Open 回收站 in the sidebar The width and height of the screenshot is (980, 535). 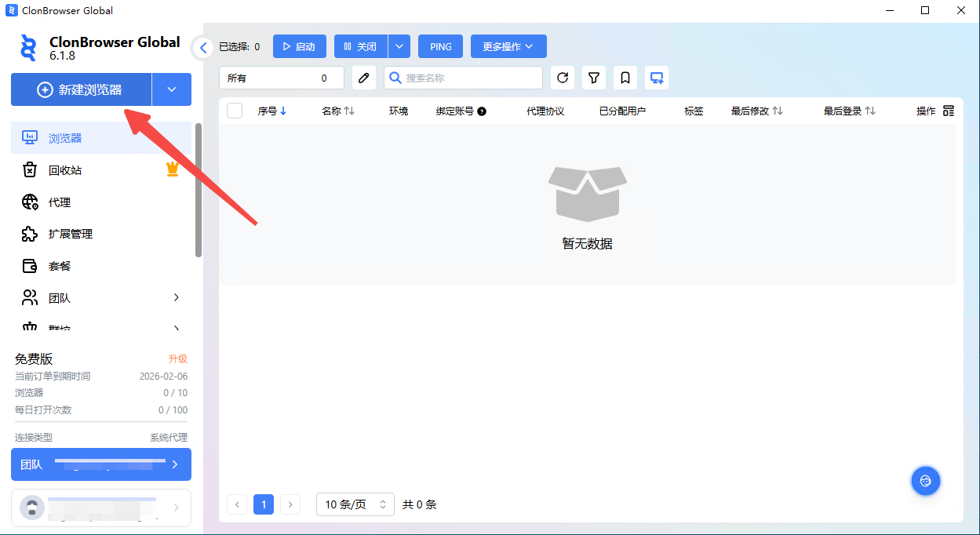coord(65,170)
